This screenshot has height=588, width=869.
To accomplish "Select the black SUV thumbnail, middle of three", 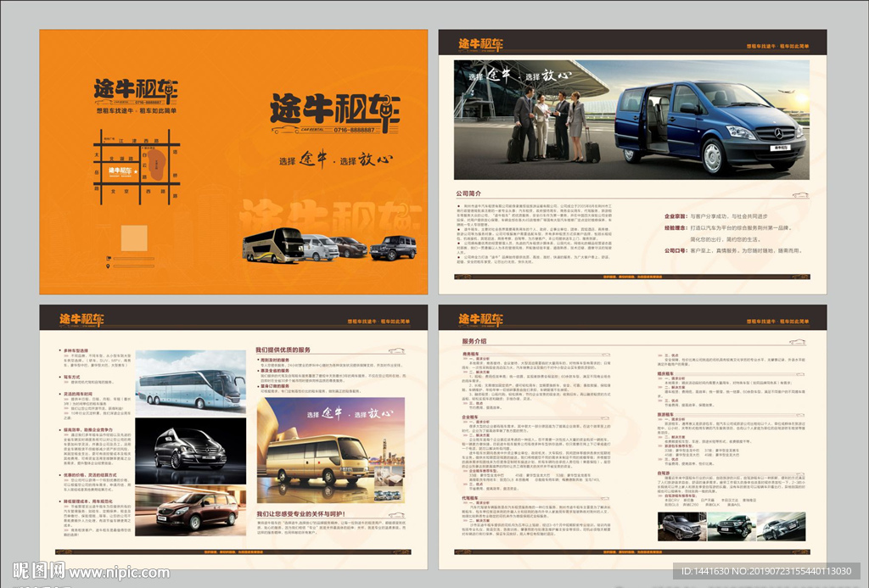I will [x=732, y=526].
